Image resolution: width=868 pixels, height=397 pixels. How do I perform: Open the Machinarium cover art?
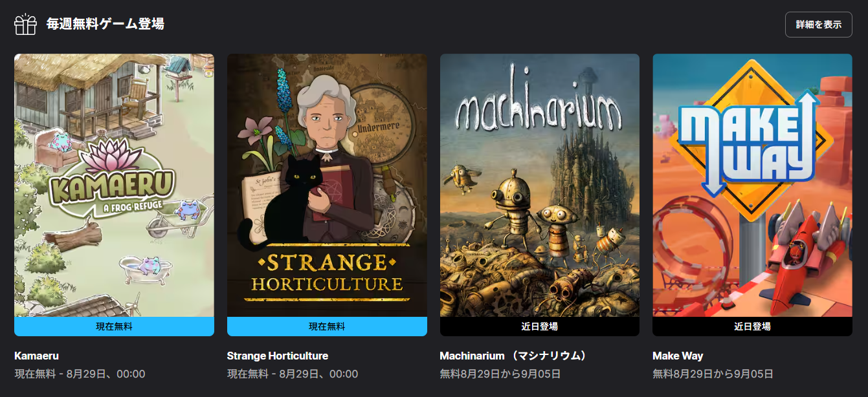tap(540, 185)
